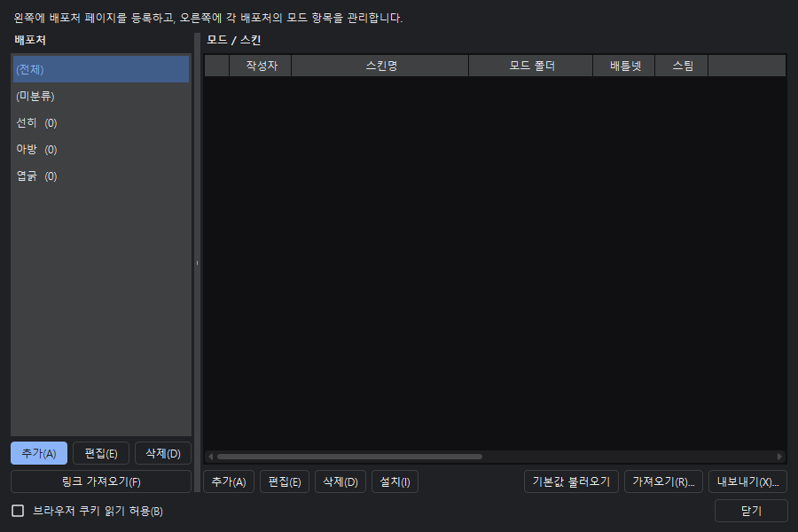
Task: Click the splitter handle between the panels
Action: (197, 262)
